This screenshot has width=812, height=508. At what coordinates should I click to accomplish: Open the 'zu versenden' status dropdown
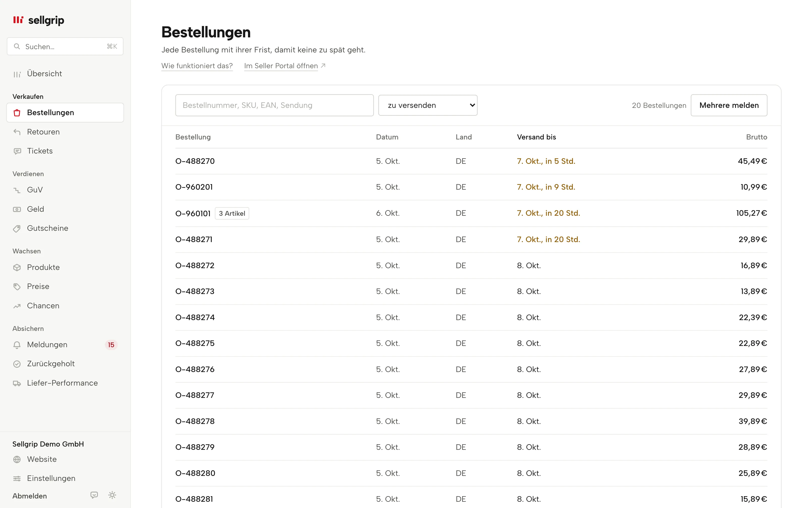pyautogui.click(x=428, y=105)
